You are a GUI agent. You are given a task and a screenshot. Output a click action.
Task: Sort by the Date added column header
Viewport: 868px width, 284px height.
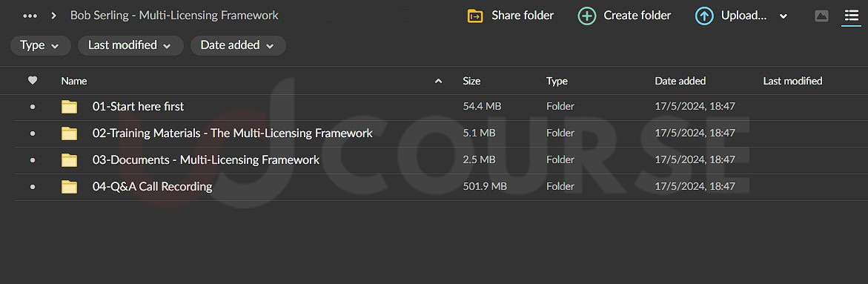(x=680, y=81)
